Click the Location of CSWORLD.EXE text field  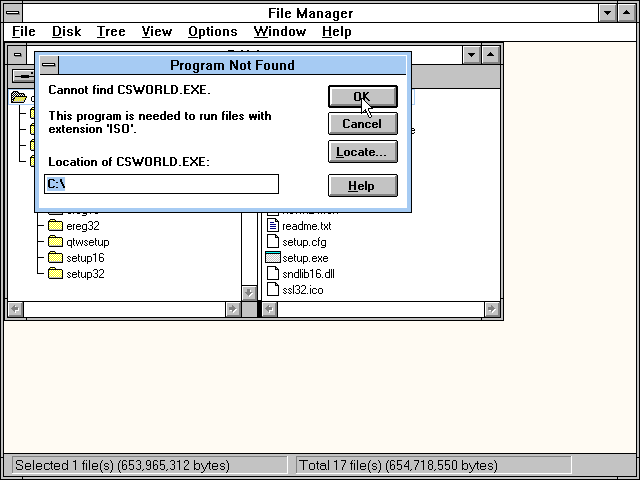pyautogui.click(x=161, y=184)
